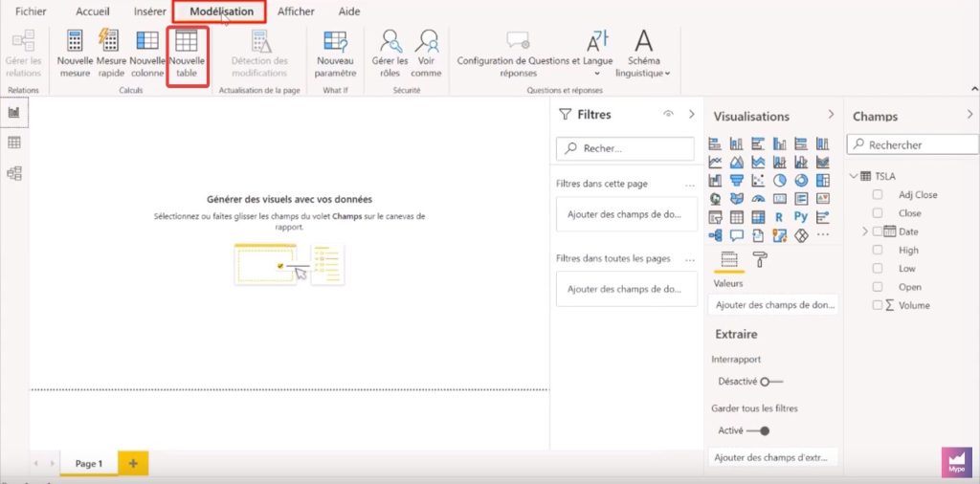
Task: Open the Fichier menu
Action: click(31, 11)
